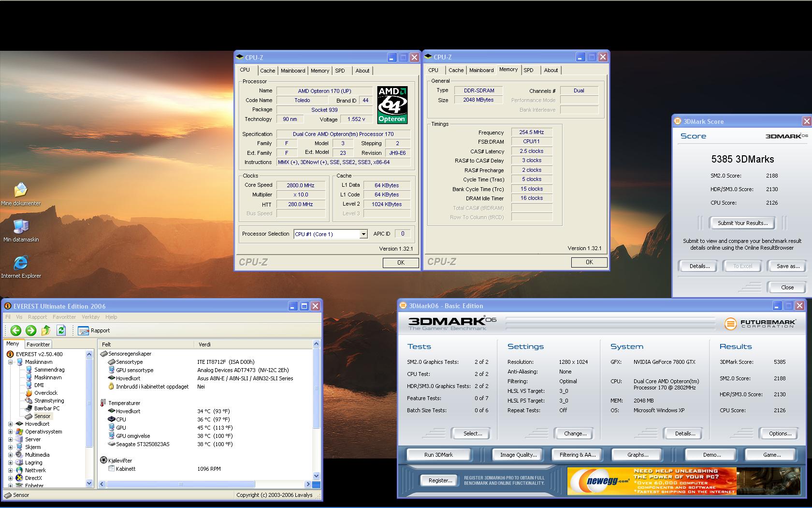
Task: Click the EVEREST v2.50.480 root node
Action: 39,354
